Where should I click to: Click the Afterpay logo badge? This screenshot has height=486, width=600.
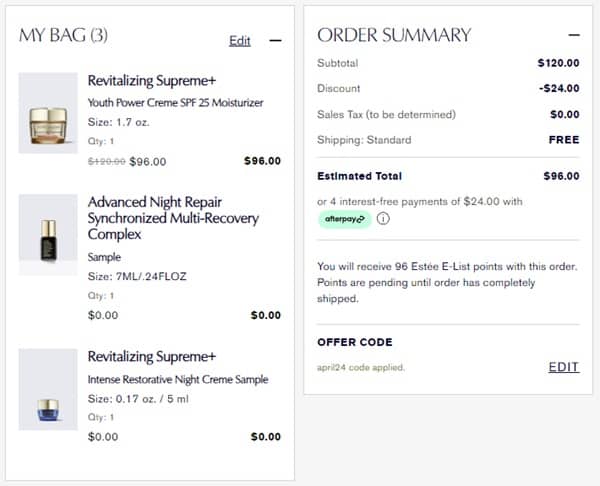(345, 220)
